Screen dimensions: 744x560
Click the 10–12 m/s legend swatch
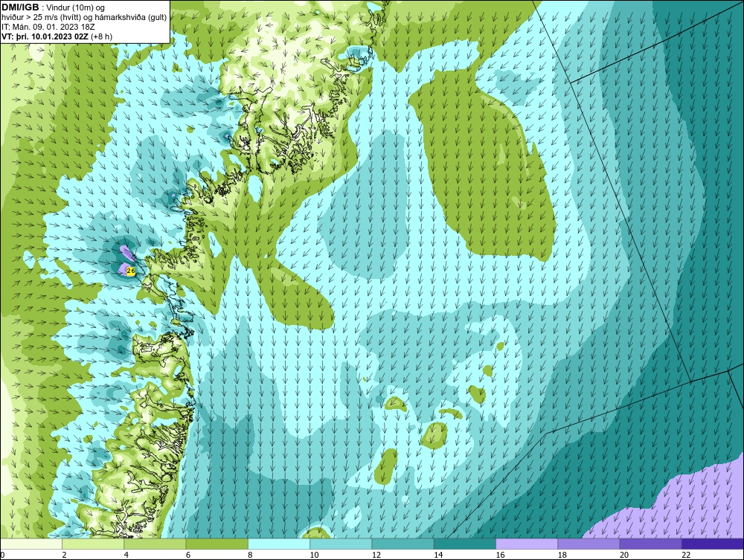(341, 544)
